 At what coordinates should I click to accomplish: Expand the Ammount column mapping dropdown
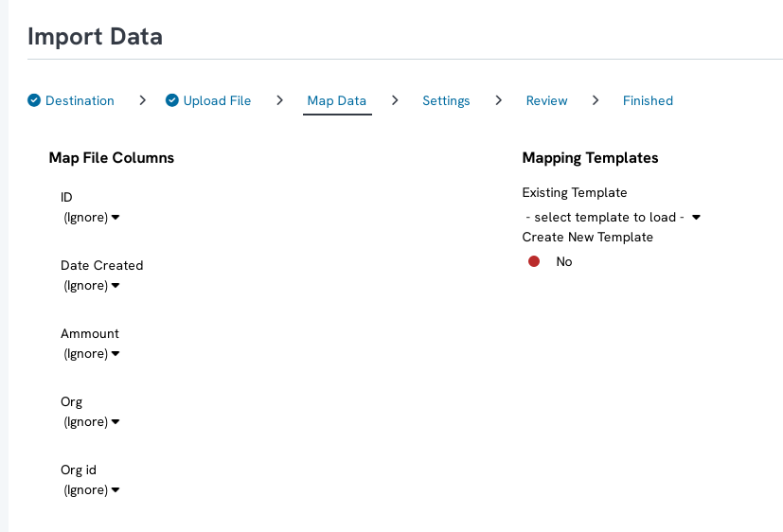pyautogui.click(x=92, y=354)
